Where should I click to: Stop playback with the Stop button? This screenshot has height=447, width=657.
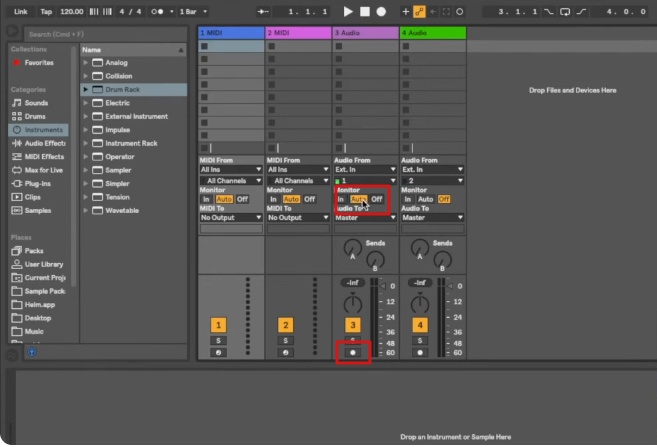(365, 12)
